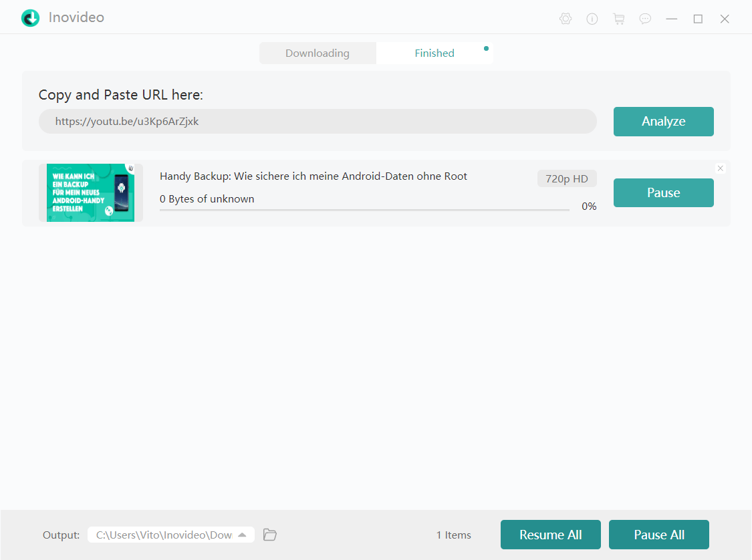Click Resume All button
The image size is (752, 560).
pyautogui.click(x=551, y=535)
